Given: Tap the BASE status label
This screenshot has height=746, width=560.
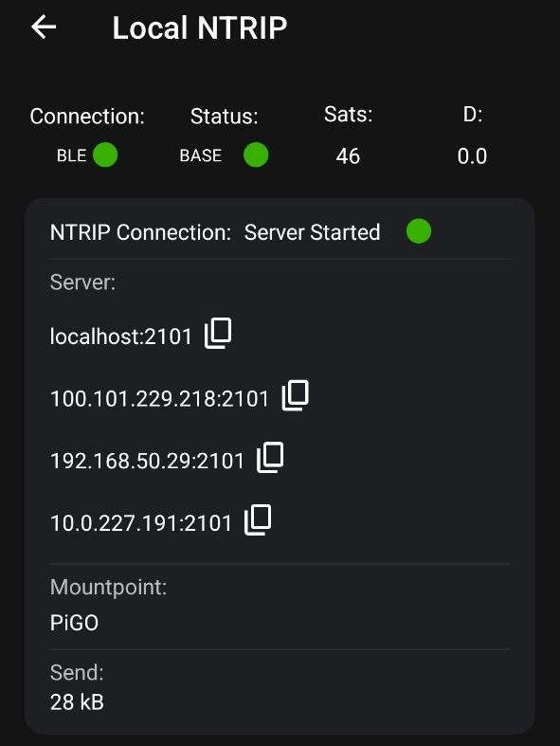Looking at the screenshot, I should coord(200,155).
